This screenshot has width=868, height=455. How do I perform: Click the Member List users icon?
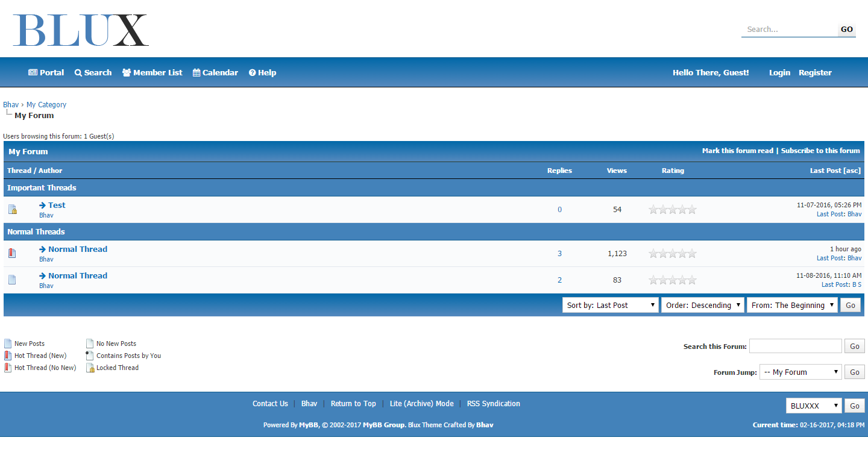pos(127,73)
